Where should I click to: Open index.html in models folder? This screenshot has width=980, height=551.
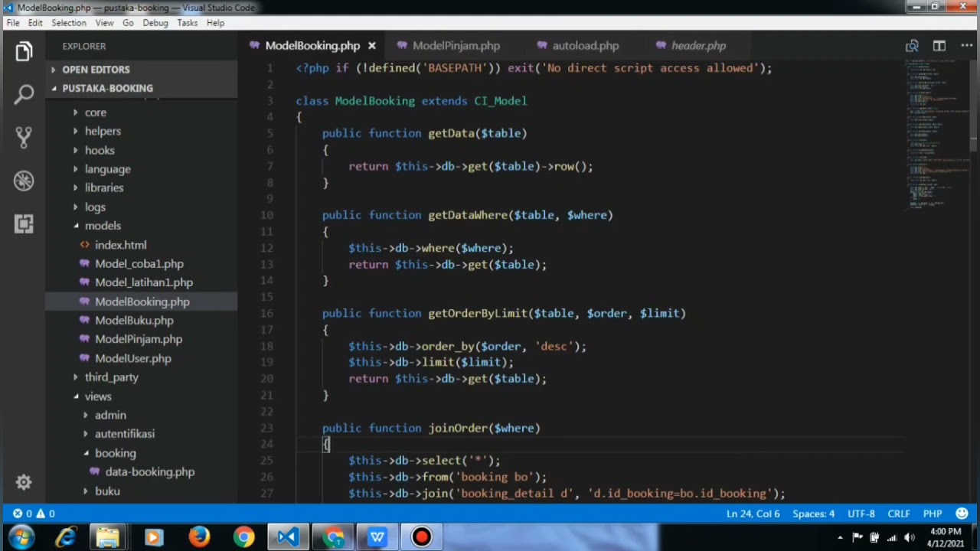[120, 245]
